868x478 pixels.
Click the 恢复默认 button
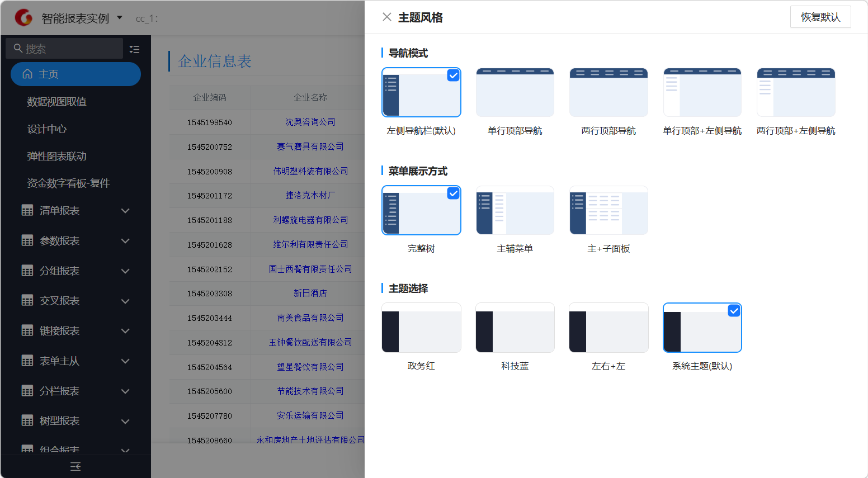pyautogui.click(x=820, y=17)
